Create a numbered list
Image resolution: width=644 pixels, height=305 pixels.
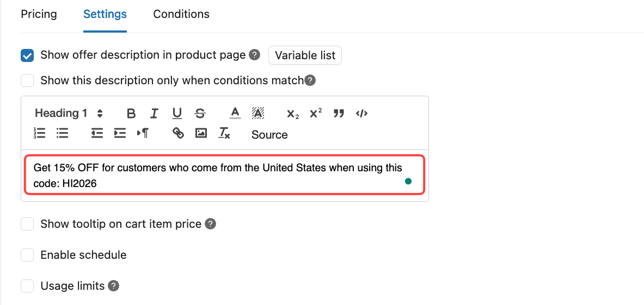coord(39,133)
